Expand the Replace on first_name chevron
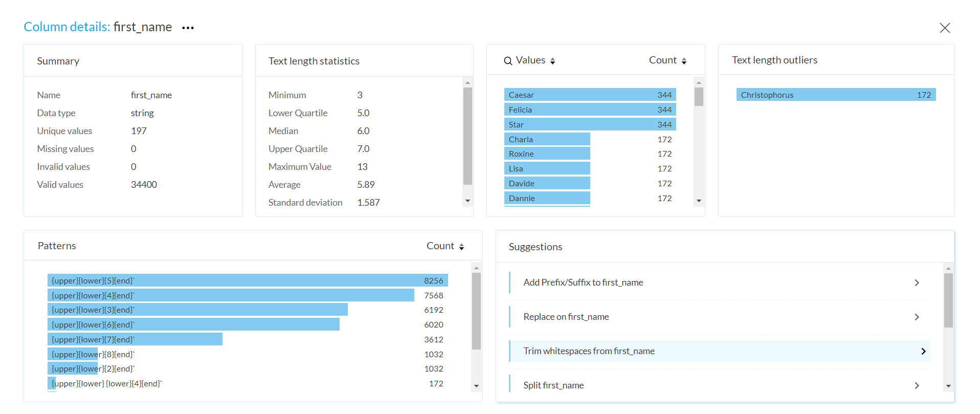 pos(917,317)
